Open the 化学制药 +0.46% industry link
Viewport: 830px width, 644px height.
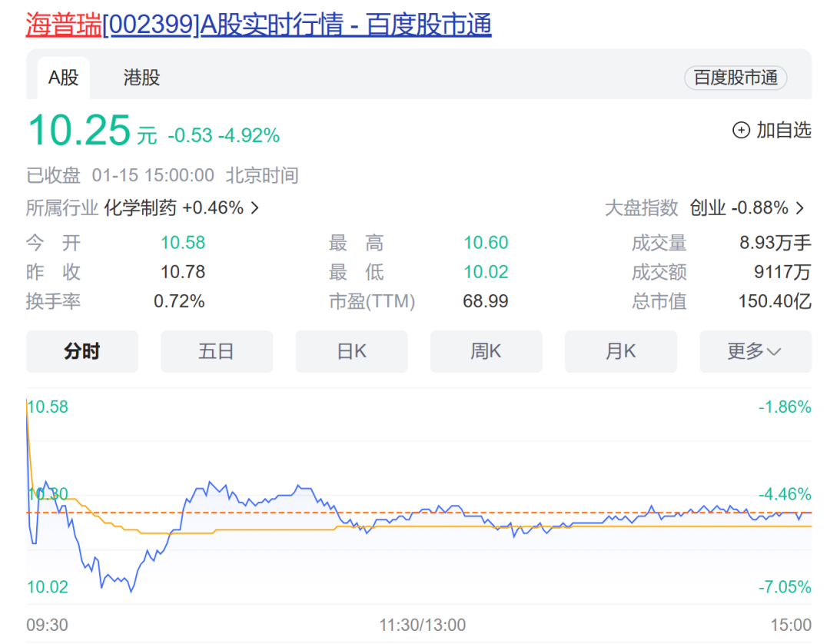tap(174, 208)
